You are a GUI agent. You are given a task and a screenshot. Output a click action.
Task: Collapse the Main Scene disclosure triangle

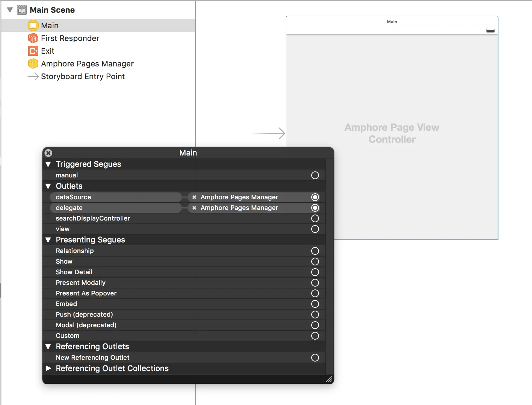(10, 10)
